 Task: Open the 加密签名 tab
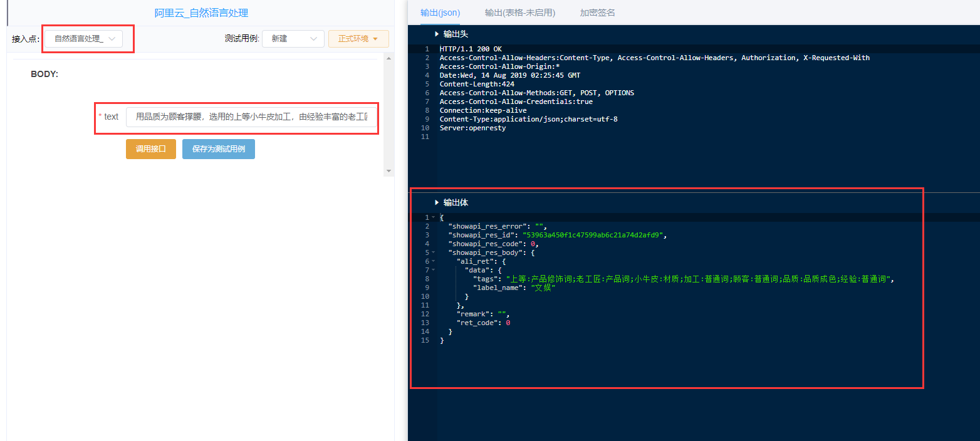pos(597,13)
